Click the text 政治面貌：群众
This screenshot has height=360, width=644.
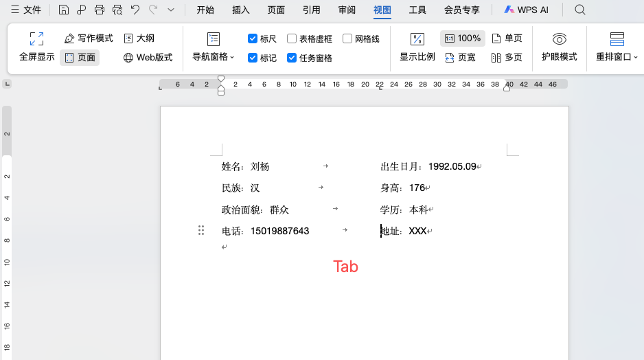[255, 210]
